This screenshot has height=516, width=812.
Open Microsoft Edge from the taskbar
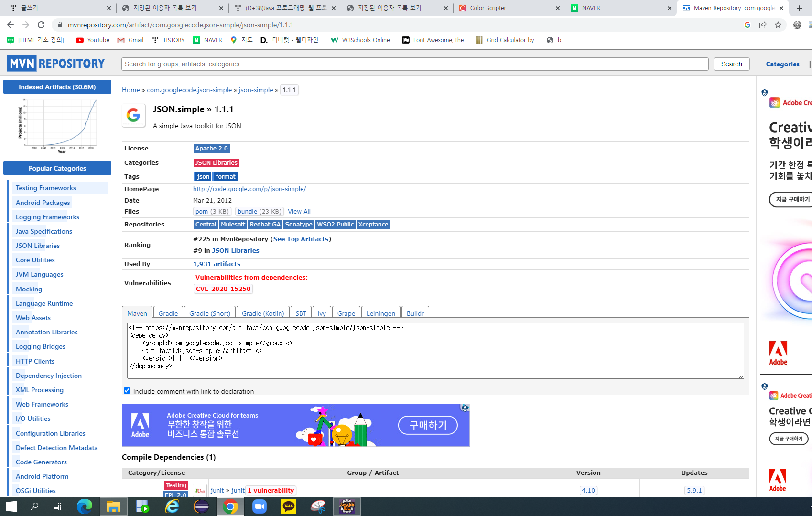(85, 506)
